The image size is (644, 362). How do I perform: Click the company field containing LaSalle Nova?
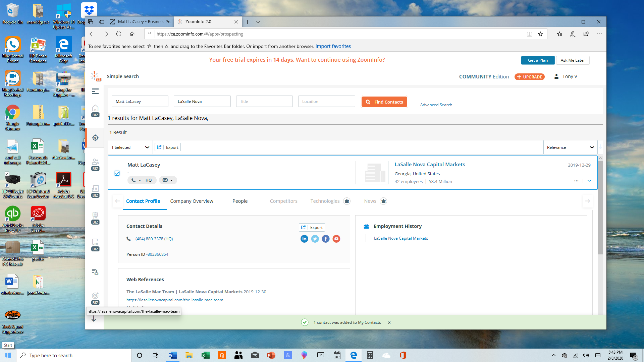click(202, 102)
